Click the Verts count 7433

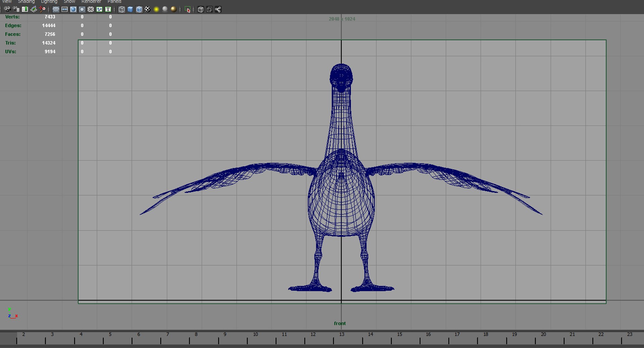click(x=50, y=17)
